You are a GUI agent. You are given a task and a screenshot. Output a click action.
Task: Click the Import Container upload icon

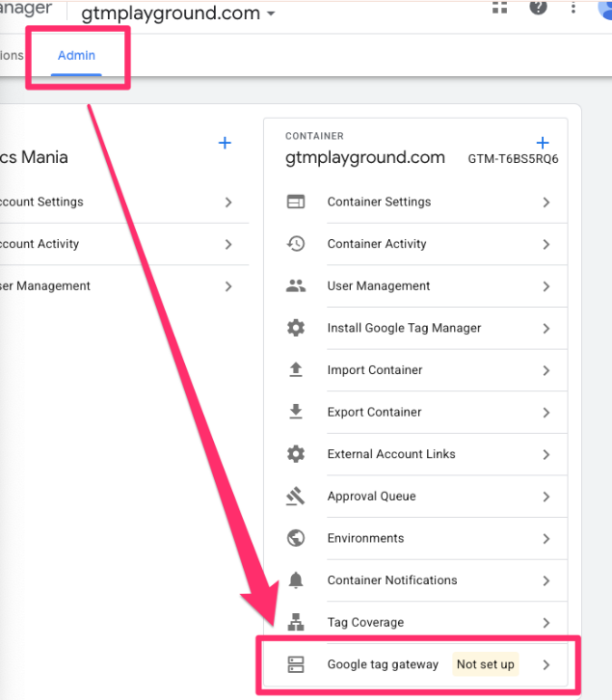pos(296,369)
